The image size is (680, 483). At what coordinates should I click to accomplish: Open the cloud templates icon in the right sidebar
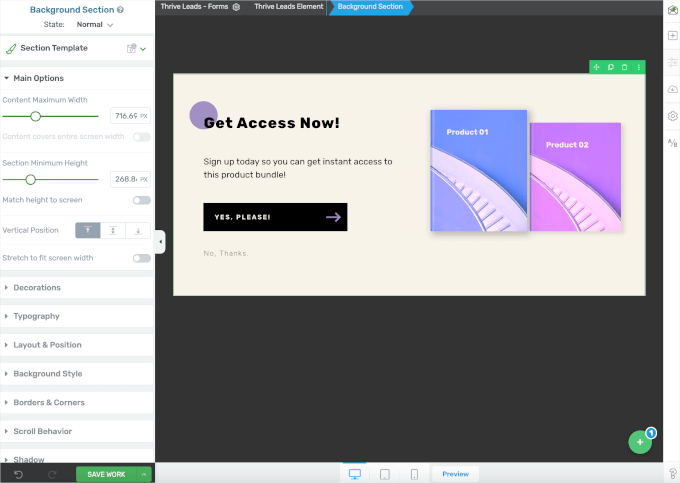pos(673,89)
